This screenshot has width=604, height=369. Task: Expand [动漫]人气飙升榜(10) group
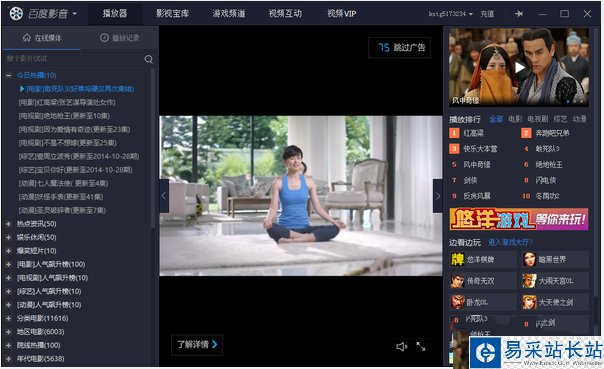point(8,305)
